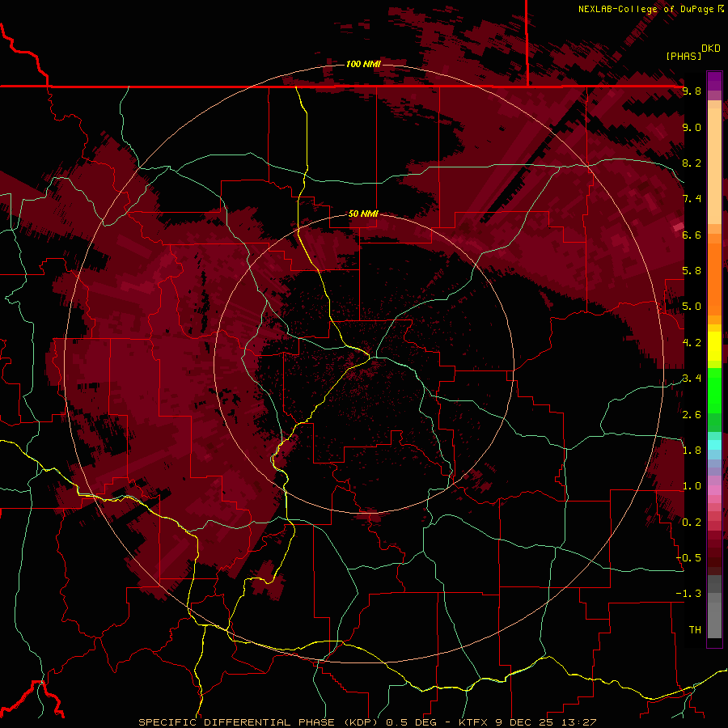
Task: Click the 7.4 value on the color scale
Action: click(x=692, y=199)
